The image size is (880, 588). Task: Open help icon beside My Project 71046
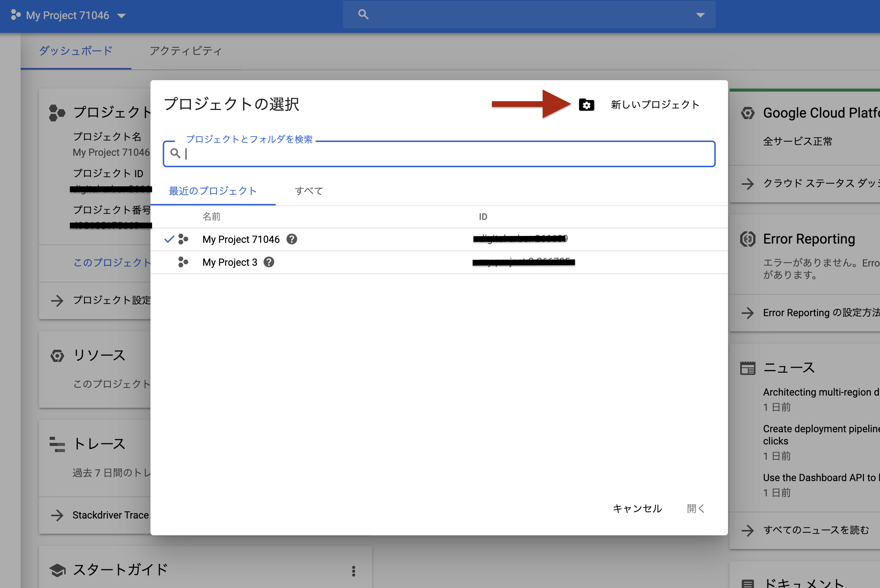point(292,239)
